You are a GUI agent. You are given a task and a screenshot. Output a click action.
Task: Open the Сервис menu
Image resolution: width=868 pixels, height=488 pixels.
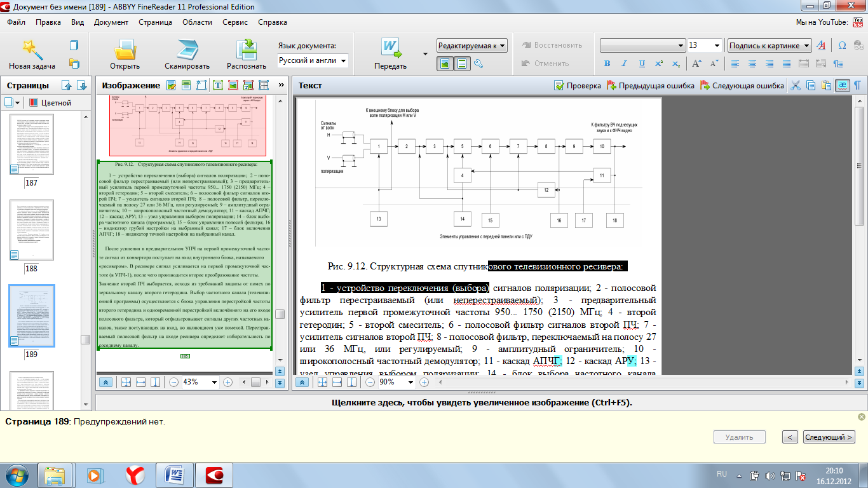(x=235, y=22)
